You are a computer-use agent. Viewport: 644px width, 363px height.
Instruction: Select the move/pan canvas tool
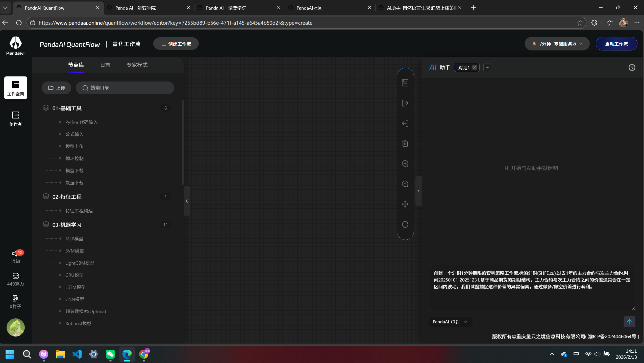tap(405, 204)
